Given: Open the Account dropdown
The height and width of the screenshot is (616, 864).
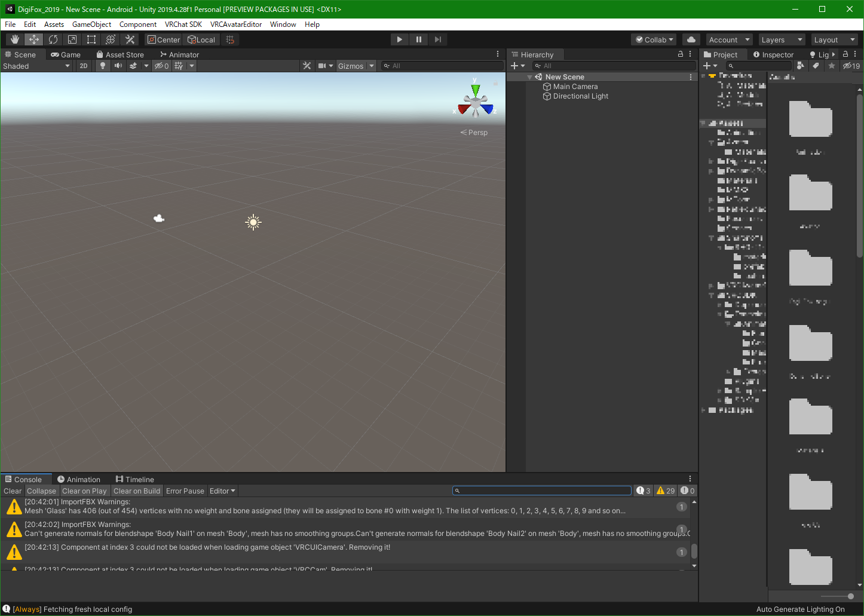Looking at the screenshot, I should pos(730,39).
